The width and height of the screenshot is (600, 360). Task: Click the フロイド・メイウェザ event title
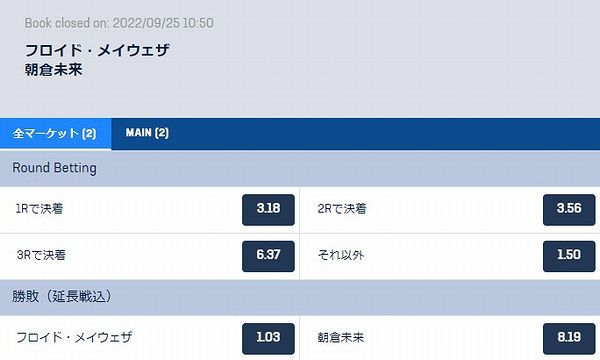pos(97,50)
